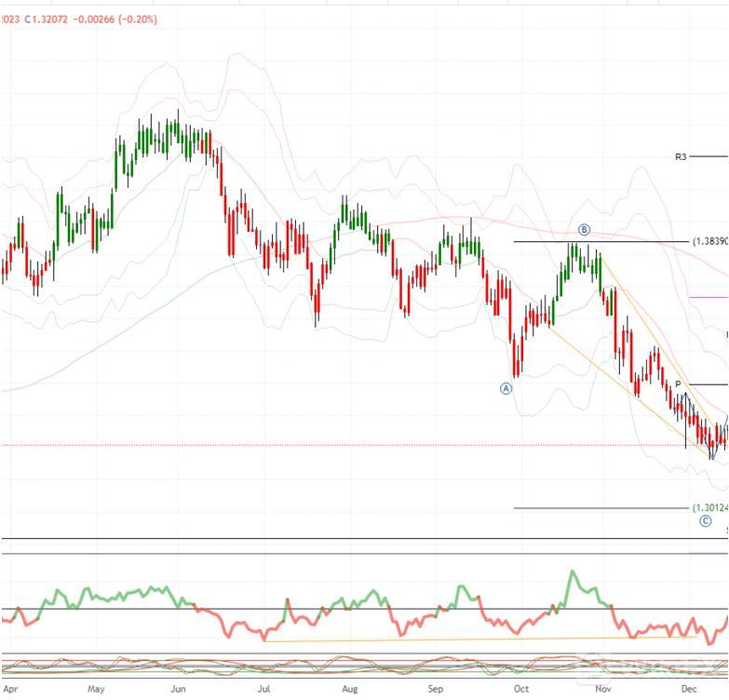Click the 1.30124 target price label
This screenshot has width=729, height=700.
[710, 507]
